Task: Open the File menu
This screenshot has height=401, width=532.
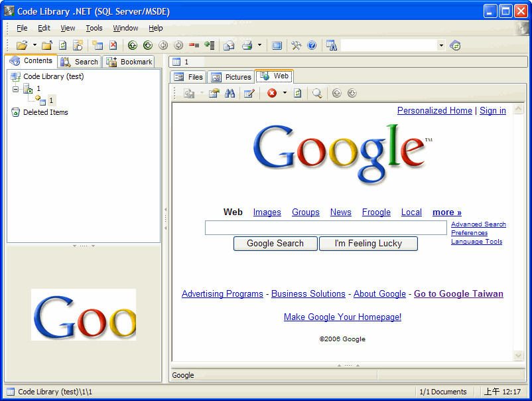Action: coord(22,28)
